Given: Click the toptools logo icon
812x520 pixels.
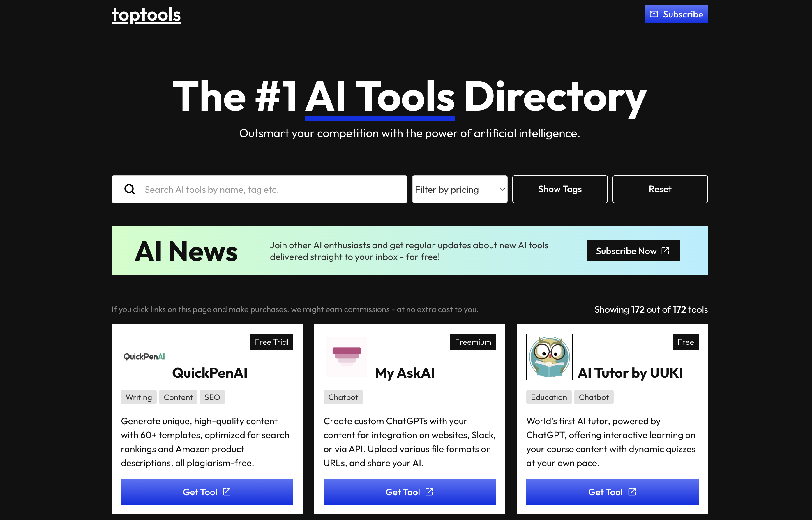Looking at the screenshot, I should tap(146, 14).
